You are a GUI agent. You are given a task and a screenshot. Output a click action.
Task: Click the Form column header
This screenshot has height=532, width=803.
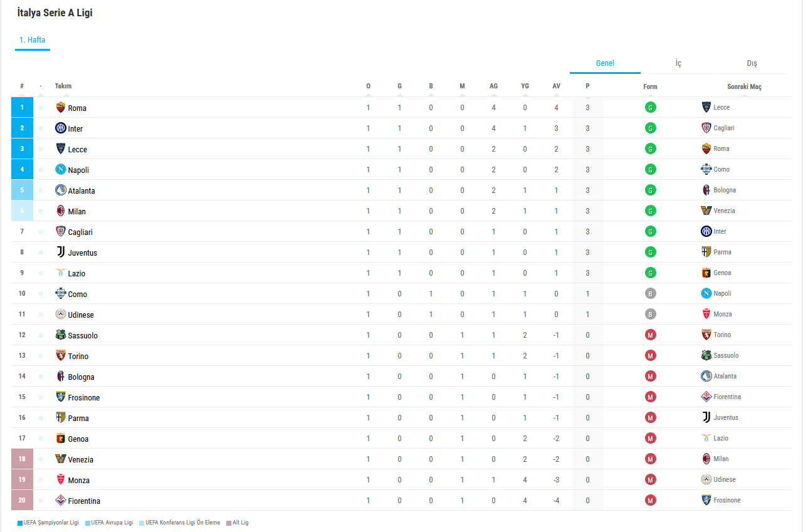pyautogui.click(x=650, y=86)
